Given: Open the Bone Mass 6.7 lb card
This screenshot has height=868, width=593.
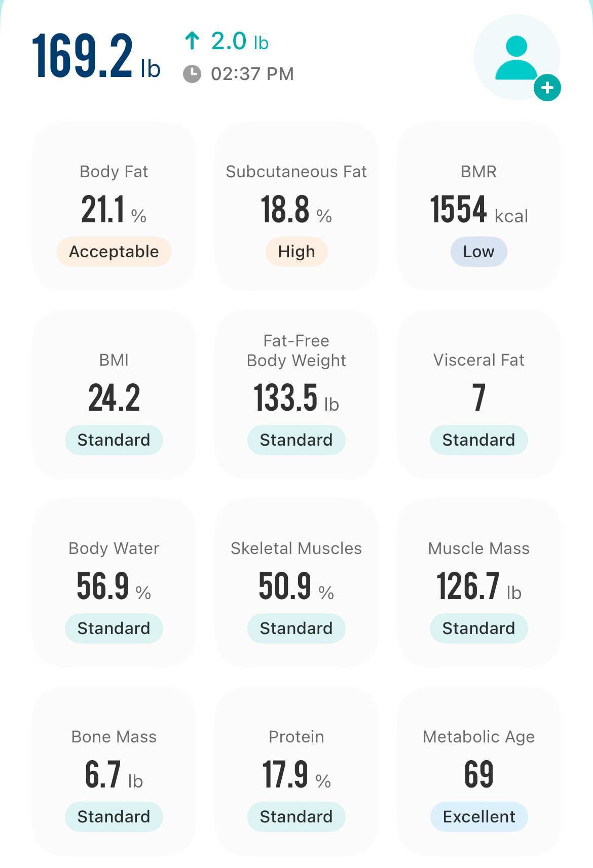Looking at the screenshot, I should point(114,771).
